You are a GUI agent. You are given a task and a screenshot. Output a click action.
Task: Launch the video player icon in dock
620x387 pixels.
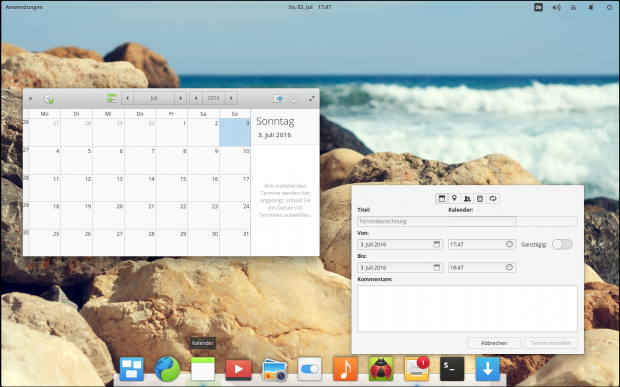[238, 369]
